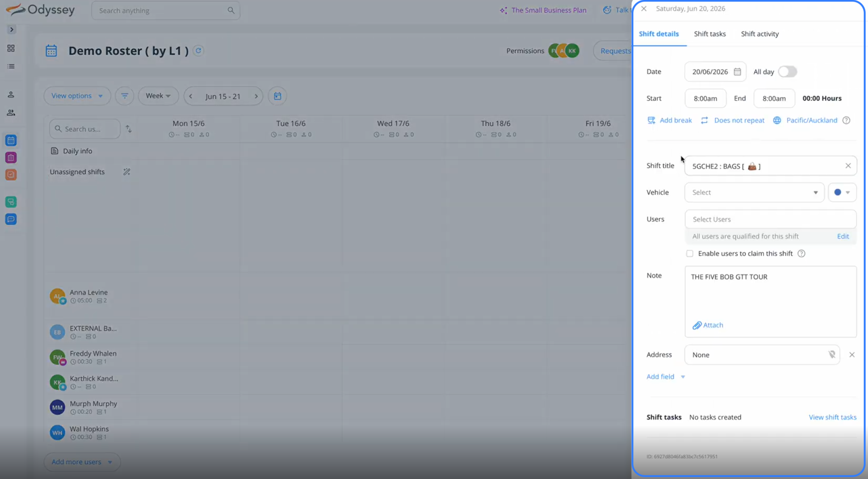Image resolution: width=868 pixels, height=479 pixels.
Task: Switch to the Shift tasks tab
Action: [710, 34]
